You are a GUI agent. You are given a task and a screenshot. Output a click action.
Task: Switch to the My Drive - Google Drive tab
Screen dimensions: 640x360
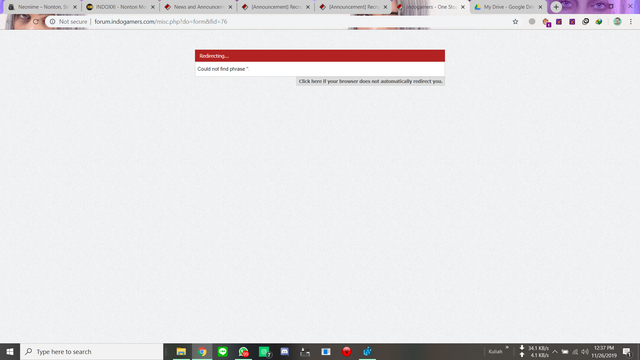pyautogui.click(x=508, y=7)
